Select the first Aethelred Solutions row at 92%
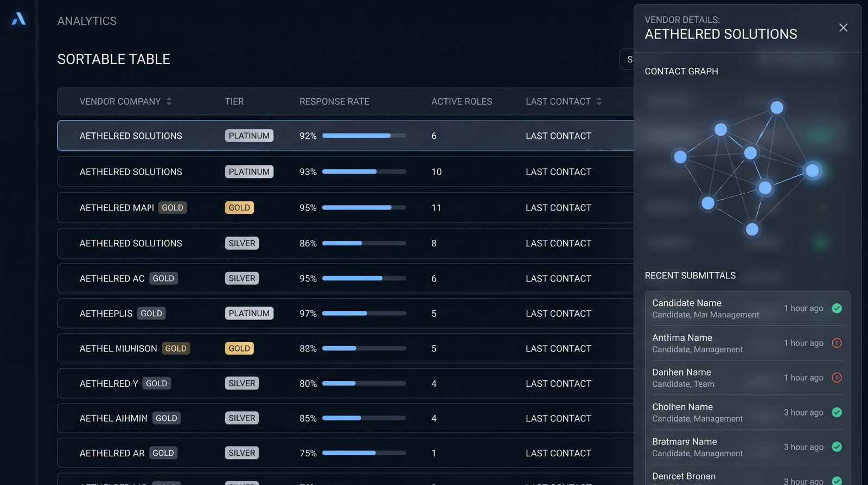This screenshot has width=868, height=485. click(x=346, y=136)
